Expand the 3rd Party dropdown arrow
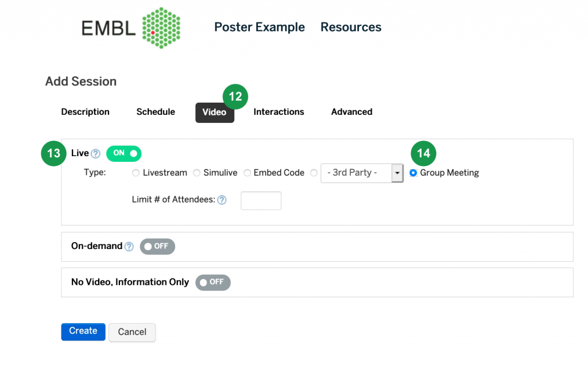This screenshot has height=365, width=588. (x=397, y=173)
